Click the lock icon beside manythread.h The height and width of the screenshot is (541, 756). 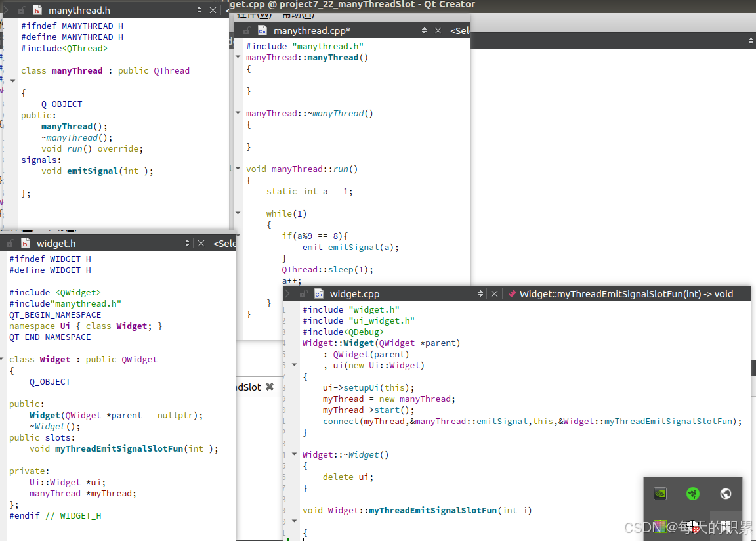(22, 11)
